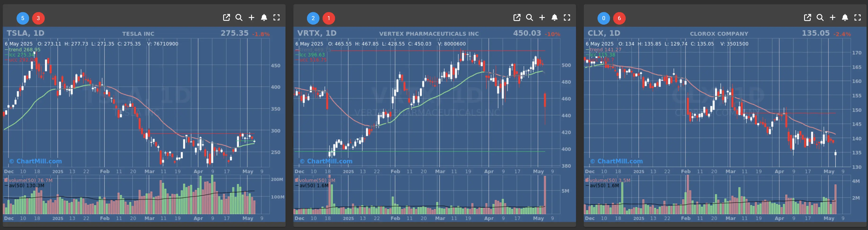Click the red badge showing 6 on CLX
This screenshot has height=230, width=868.
[619, 18]
